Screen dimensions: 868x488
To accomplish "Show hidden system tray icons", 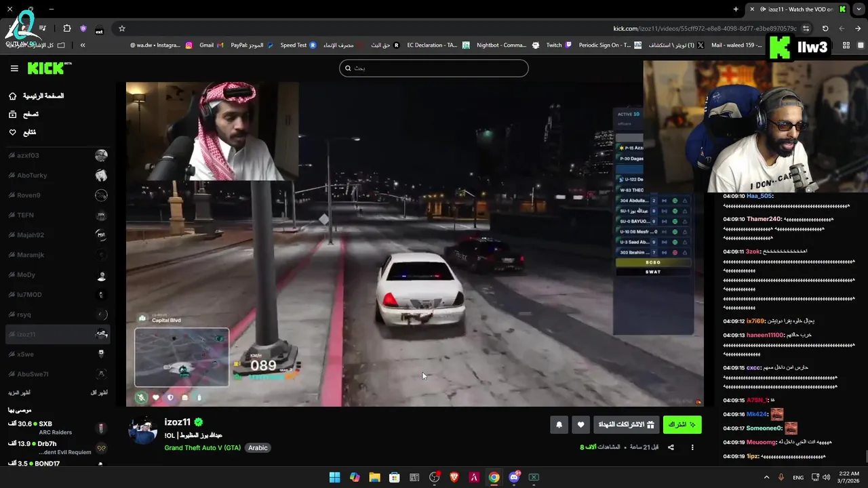I will point(766,477).
